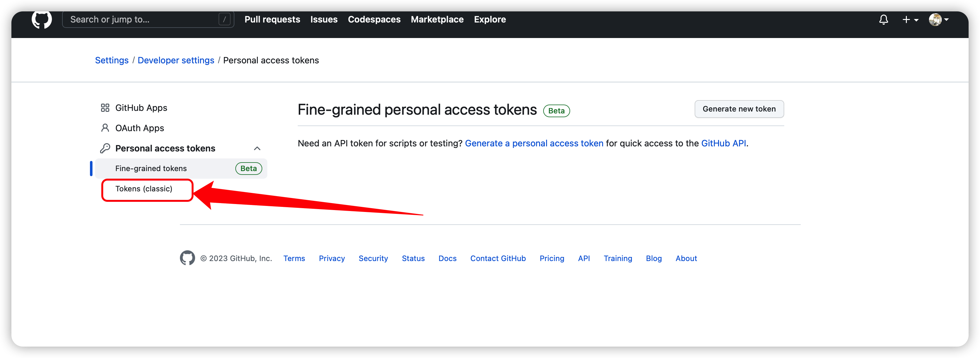
Task: Go to Marketplace in top navigation
Action: [x=437, y=19]
